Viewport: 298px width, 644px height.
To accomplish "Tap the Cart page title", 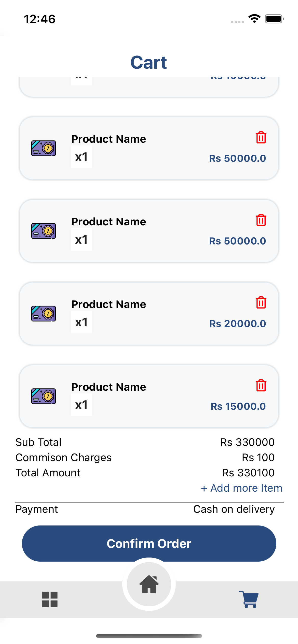I will [x=149, y=62].
